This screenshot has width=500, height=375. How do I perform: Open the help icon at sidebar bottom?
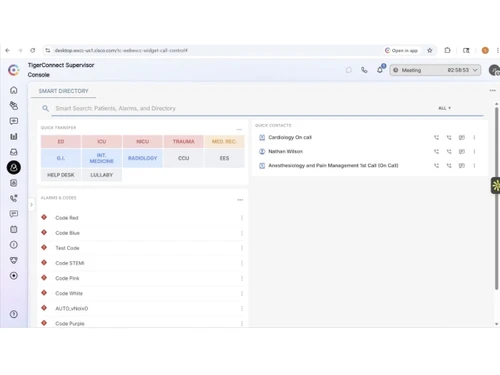pyautogui.click(x=14, y=314)
